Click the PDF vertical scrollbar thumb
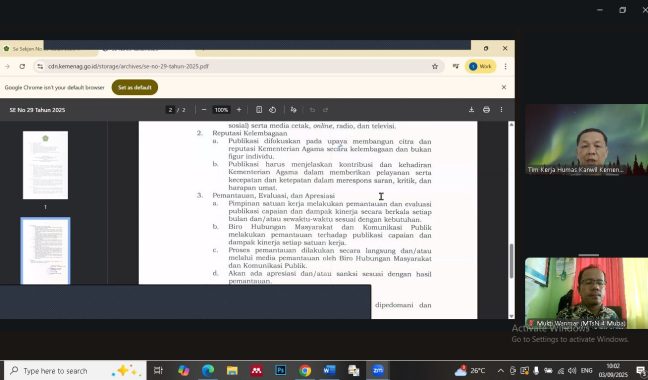 coord(511,261)
